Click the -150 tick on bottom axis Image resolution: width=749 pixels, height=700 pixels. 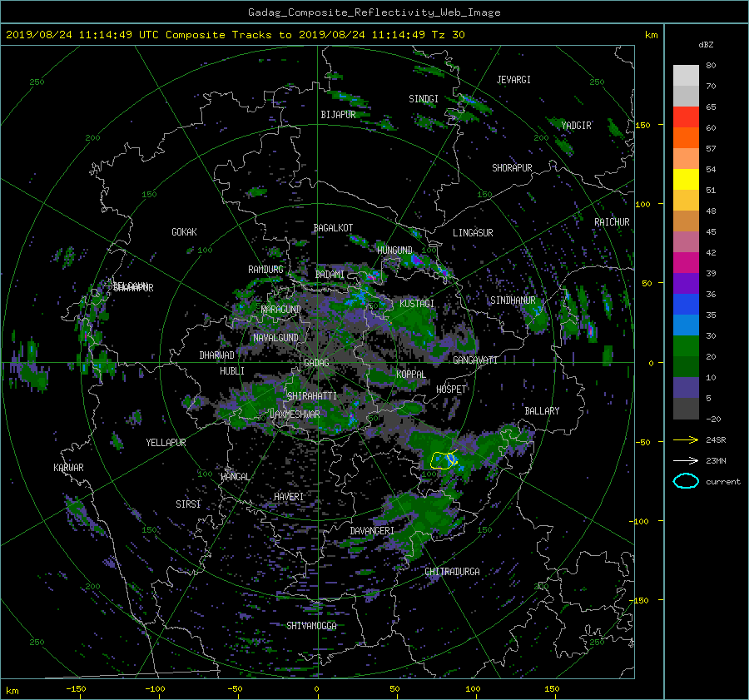point(76,688)
